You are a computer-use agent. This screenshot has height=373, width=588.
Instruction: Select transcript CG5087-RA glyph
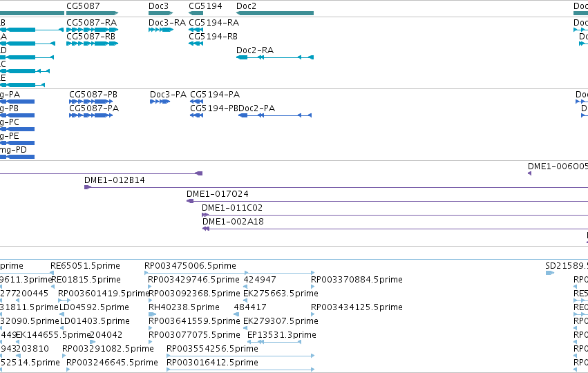(x=93, y=30)
